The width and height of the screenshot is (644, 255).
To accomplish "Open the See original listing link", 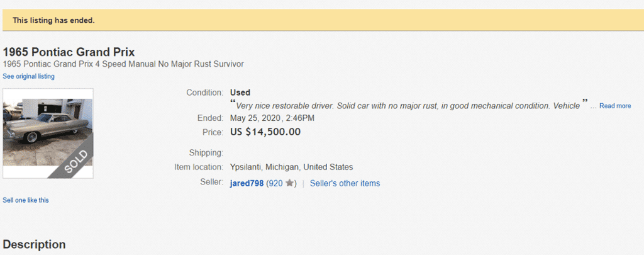I will click(28, 76).
